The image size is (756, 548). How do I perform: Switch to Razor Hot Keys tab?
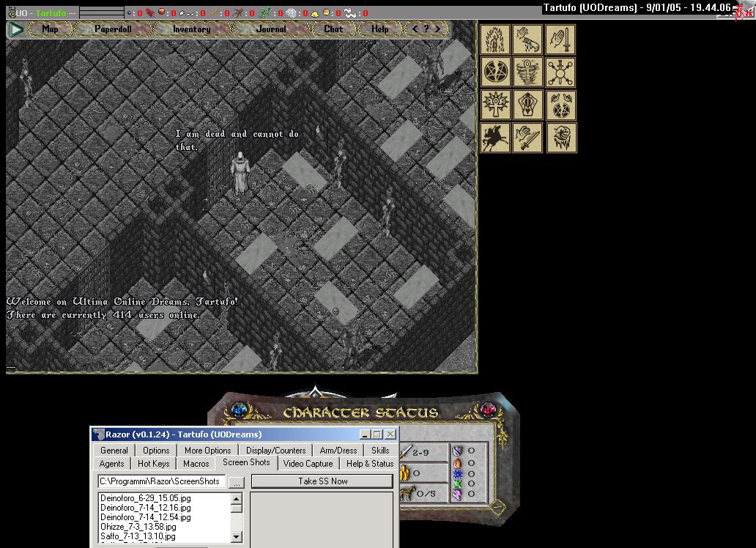(x=154, y=464)
